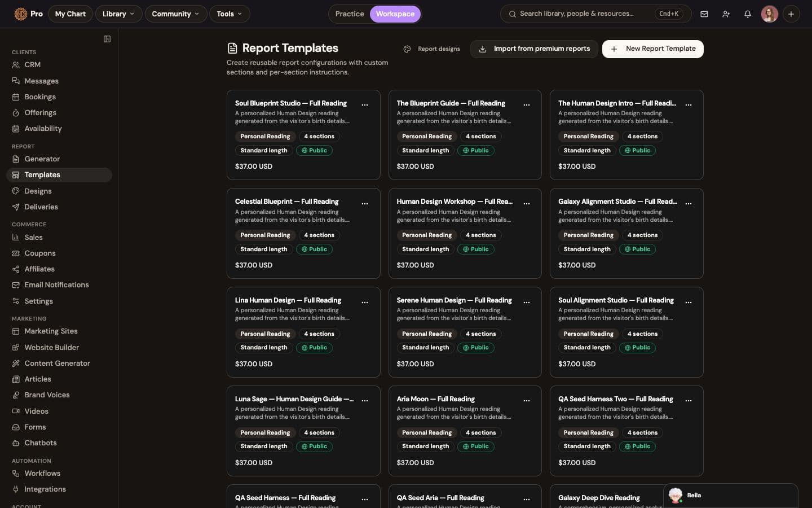This screenshot has height=508, width=812.
Task: Click Import from premium reports
Action: 534,49
